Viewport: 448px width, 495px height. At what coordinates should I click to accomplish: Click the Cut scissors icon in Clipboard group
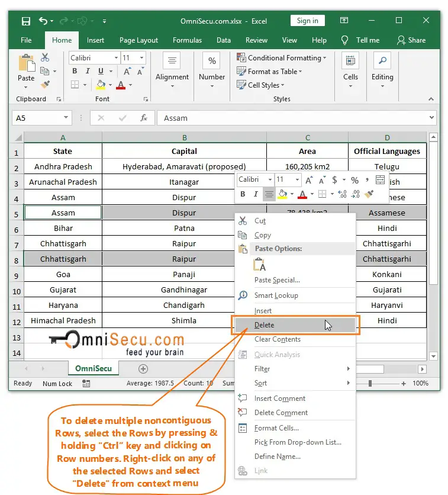45,57
